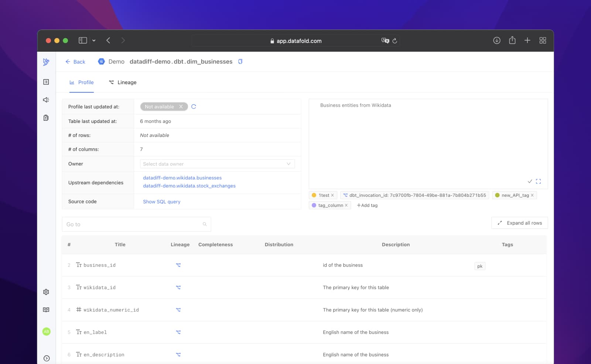Open Safari sidebar dropdown chevron
Image resolution: width=591 pixels, height=364 pixels.
(x=94, y=41)
